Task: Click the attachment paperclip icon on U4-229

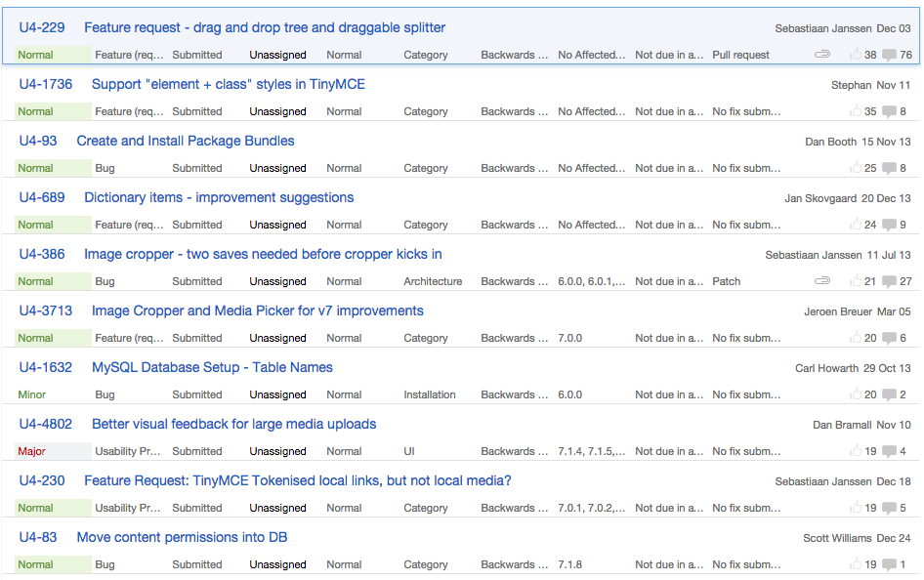Action: 822,55
